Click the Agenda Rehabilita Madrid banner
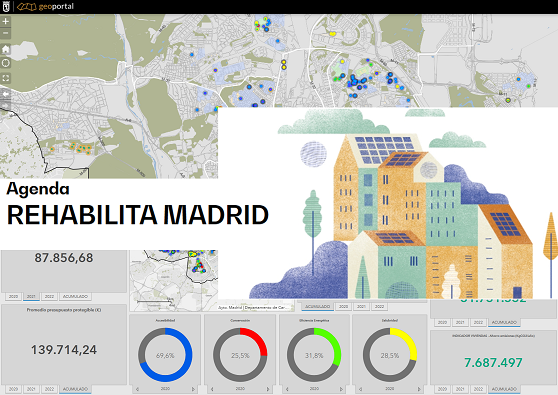 pyautogui.click(x=279, y=203)
